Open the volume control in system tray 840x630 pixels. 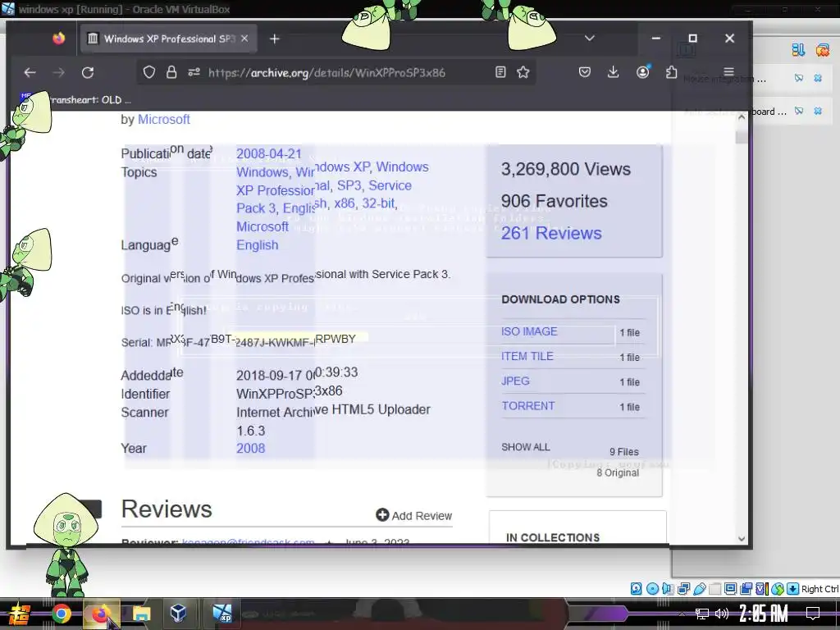click(x=722, y=614)
